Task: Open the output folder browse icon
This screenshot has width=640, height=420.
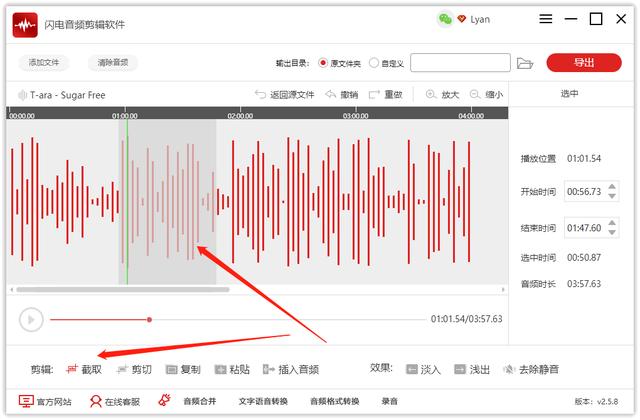Action: pos(525,63)
